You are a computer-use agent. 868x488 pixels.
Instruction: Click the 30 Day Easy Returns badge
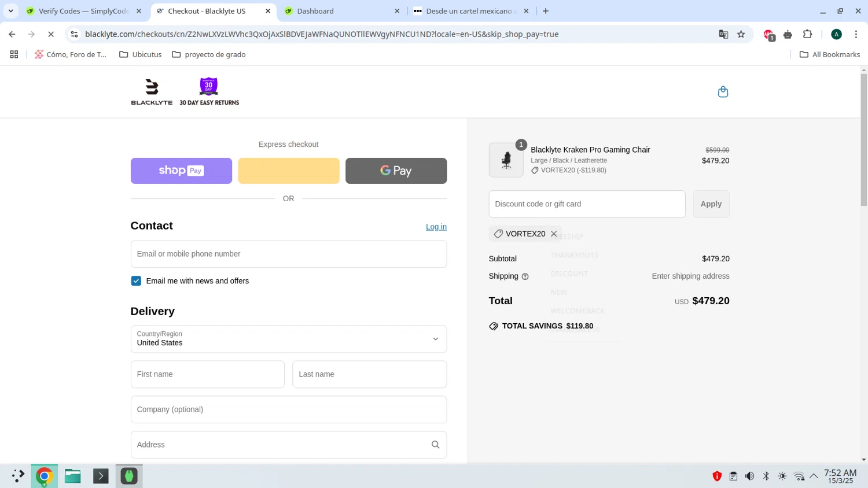(x=209, y=92)
